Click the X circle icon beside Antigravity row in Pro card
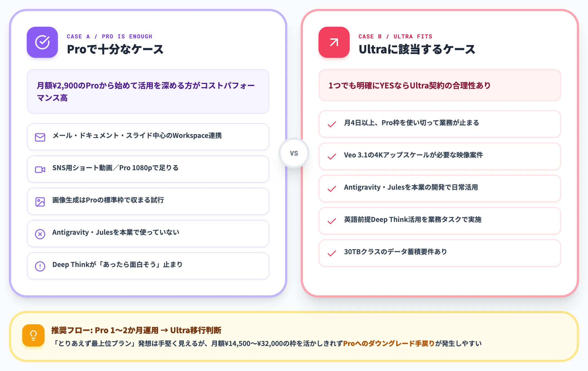The width and height of the screenshot is (588, 371). tap(40, 234)
